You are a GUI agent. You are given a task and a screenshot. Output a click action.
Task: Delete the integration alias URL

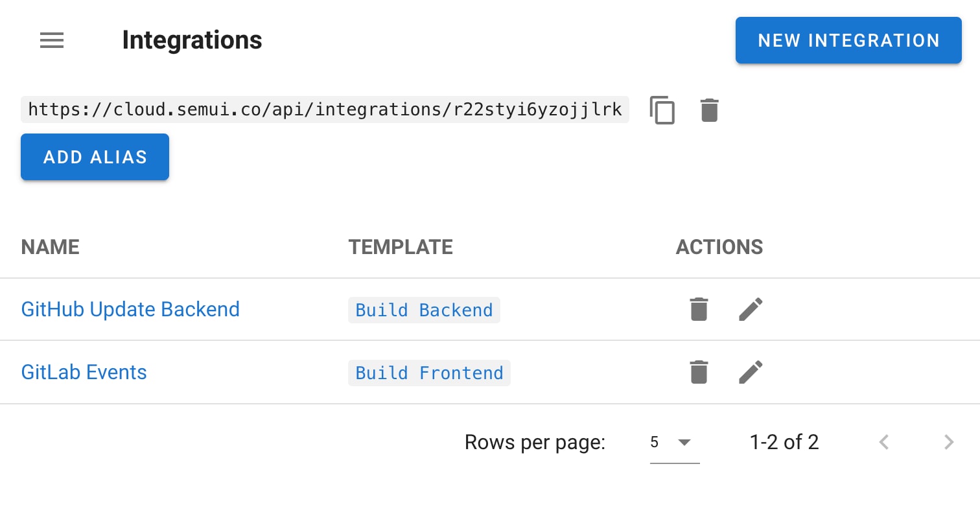pos(710,110)
